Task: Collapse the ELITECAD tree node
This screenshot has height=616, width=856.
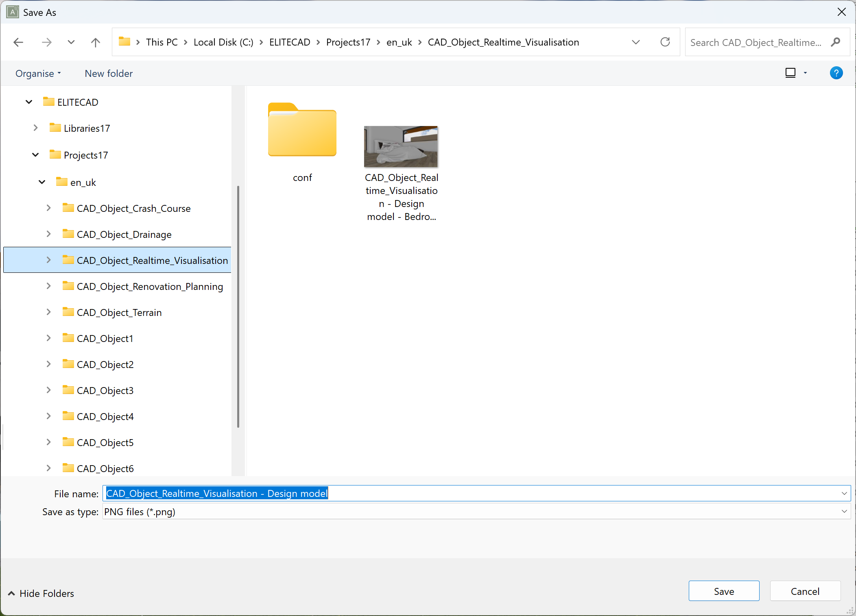Action: (29, 102)
